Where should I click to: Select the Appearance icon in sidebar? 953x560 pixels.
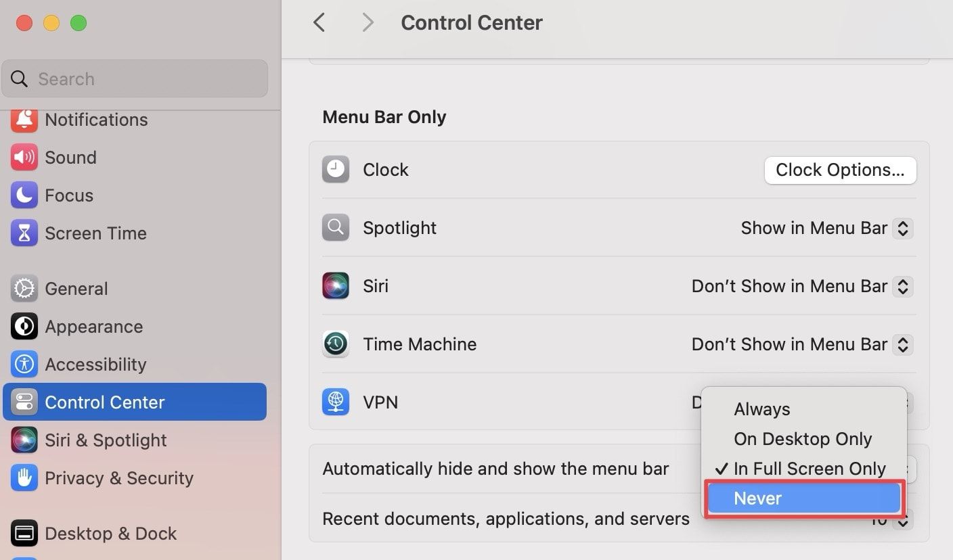(24, 327)
